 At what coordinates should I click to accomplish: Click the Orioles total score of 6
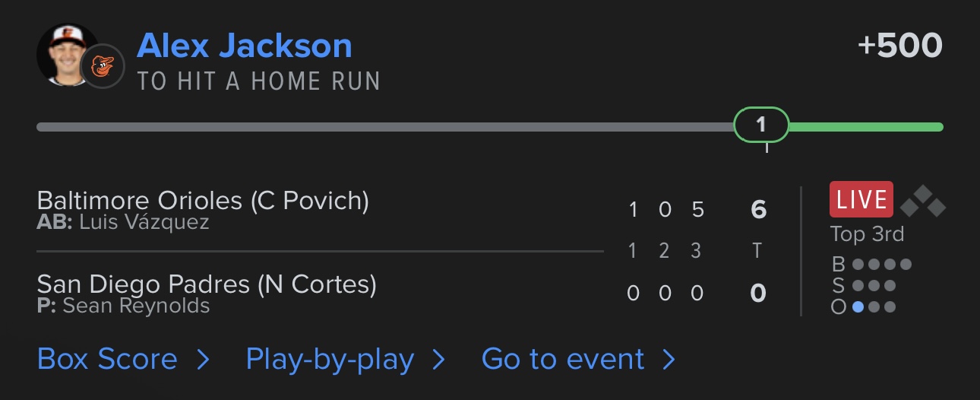point(758,209)
